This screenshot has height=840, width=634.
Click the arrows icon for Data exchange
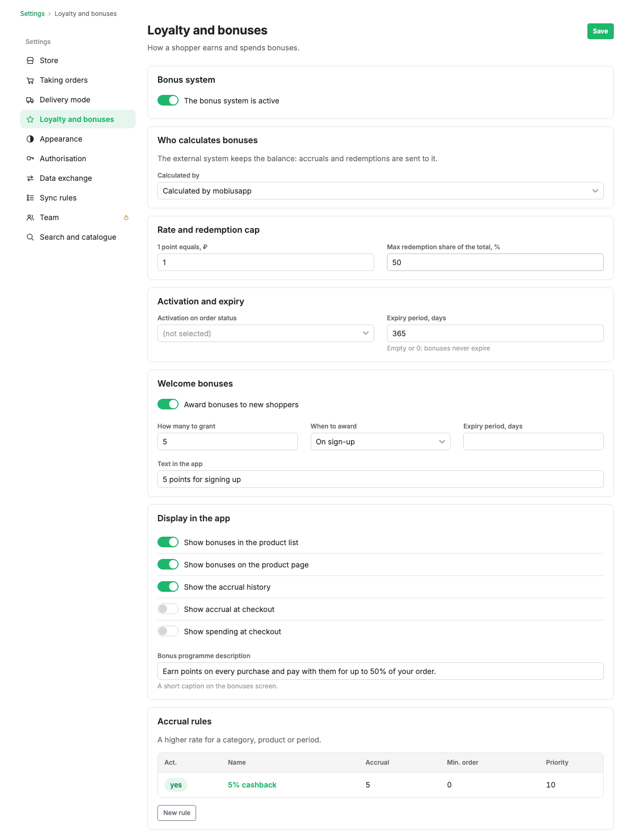pos(30,178)
